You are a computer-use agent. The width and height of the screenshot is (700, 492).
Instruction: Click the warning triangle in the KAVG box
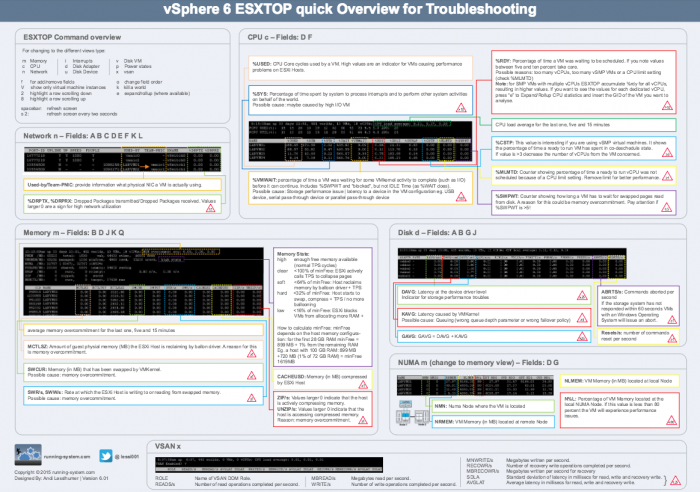click(x=582, y=318)
